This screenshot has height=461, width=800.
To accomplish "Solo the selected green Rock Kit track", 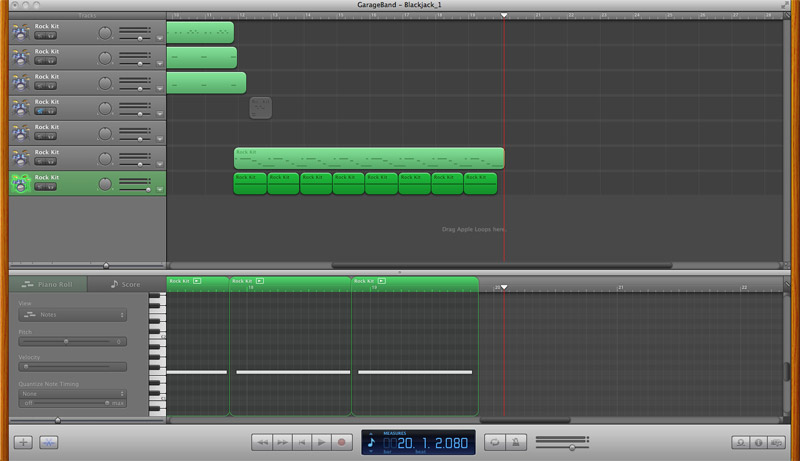I will click(51, 187).
